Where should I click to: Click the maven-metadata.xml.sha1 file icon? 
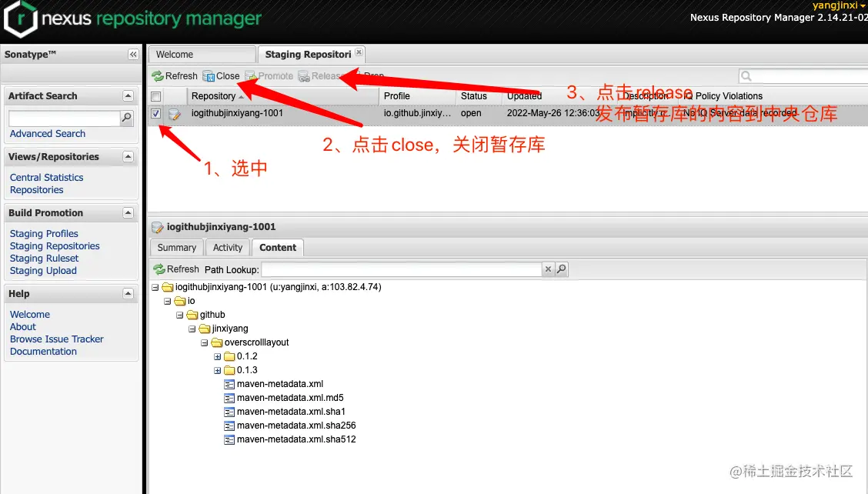click(229, 412)
